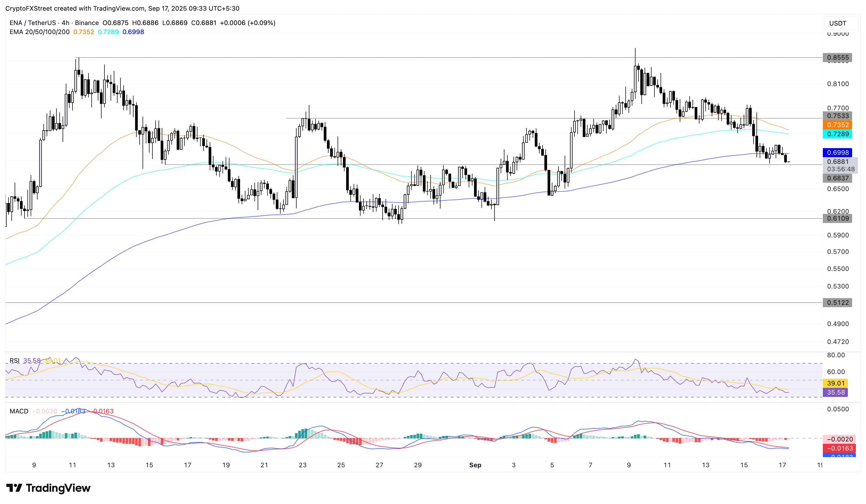866x504 pixels.
Task: Click the orange 0.7352 EMA price tag
Action: [x=837, y=125]
